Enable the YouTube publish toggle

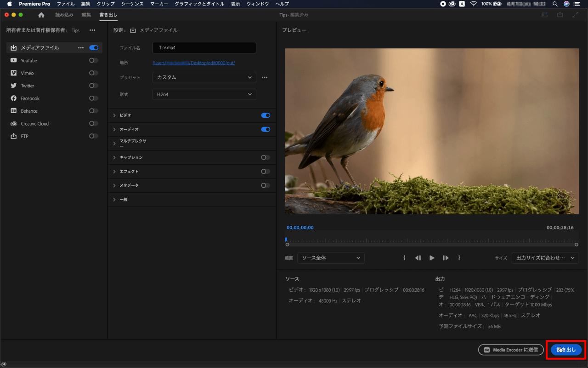(94, 60)
